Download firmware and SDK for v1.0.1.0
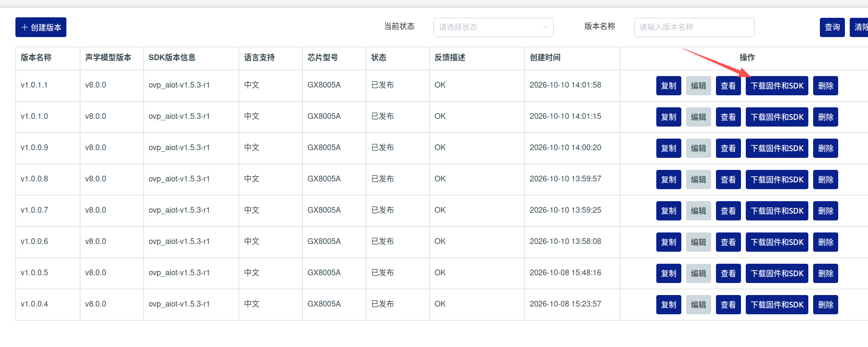The width and height of the screenshot is (868, 347). coord(777,117)
